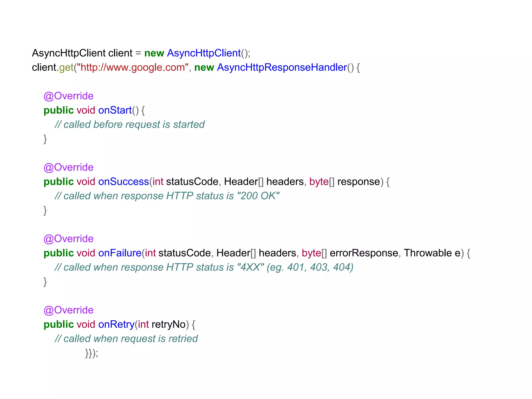532x399 pixels.
Task: Click the closing "}});" at the end
Action: (92, 353)
